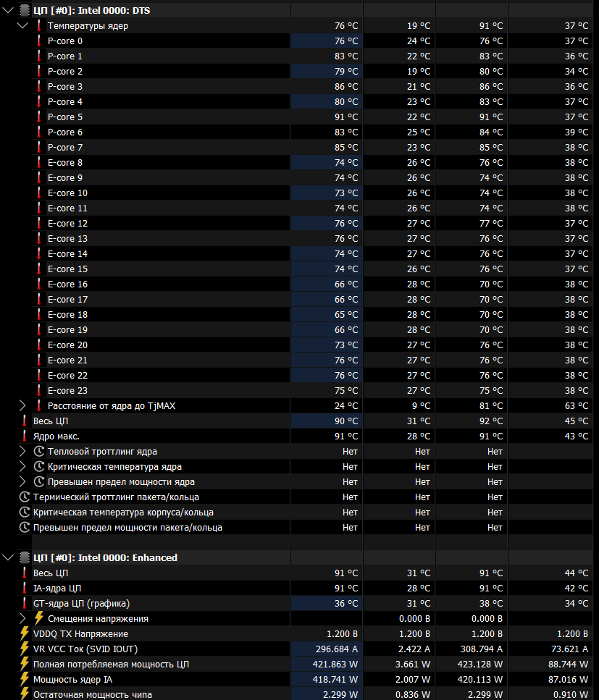This screenshot has width=599, height=700.
Task: Click thermometer icon of E-core 8
Action: [39, 162]
